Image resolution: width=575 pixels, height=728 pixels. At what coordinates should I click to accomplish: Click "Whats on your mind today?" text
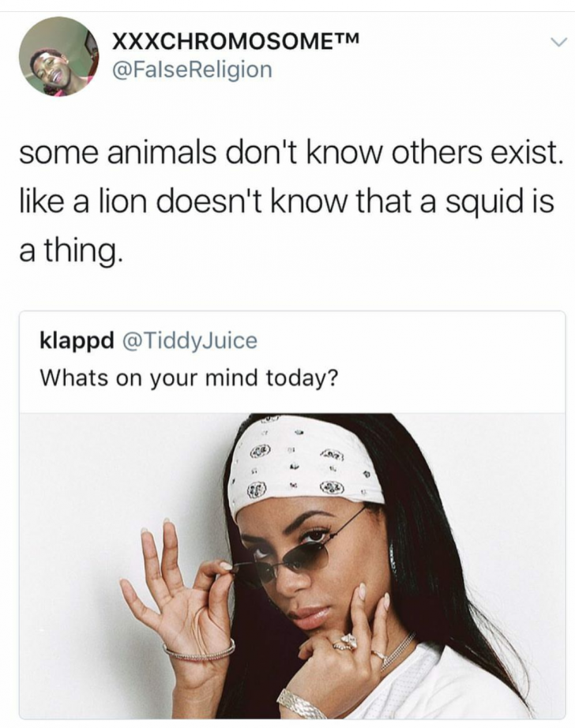[190, 377]
